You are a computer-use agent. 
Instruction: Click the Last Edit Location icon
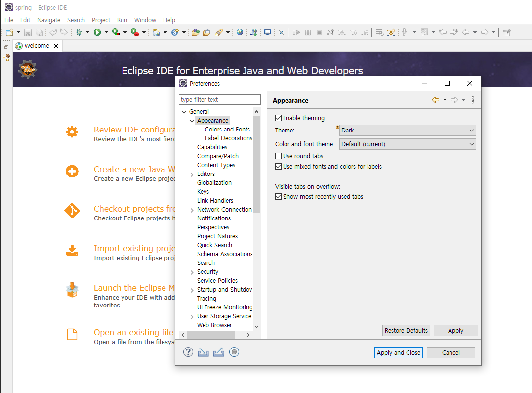point(443,32)
